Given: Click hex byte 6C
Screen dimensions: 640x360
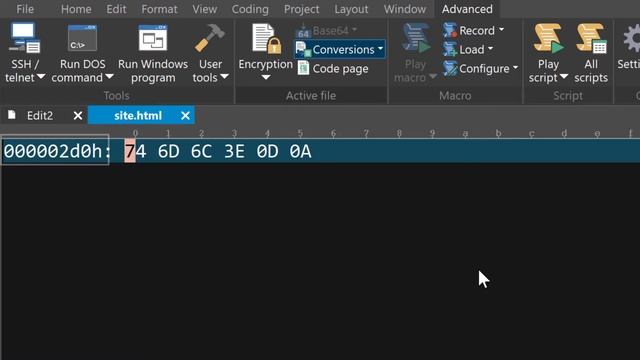Looking at the screenshot, I should (201, 151).
